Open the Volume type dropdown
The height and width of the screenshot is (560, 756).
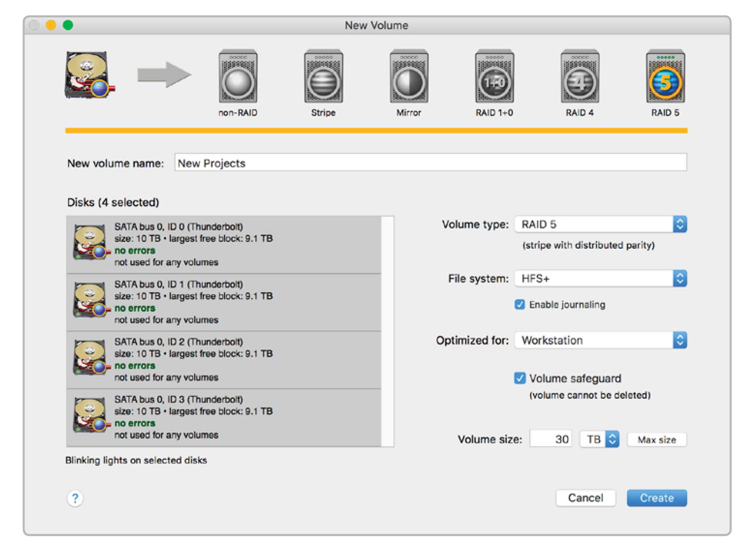click(x=600, y=224)
